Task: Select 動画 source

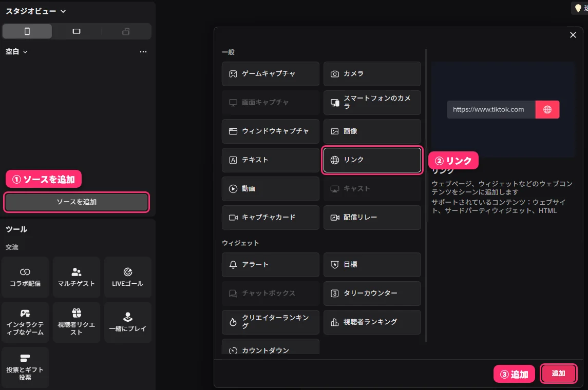Action: tap(270, 189)
